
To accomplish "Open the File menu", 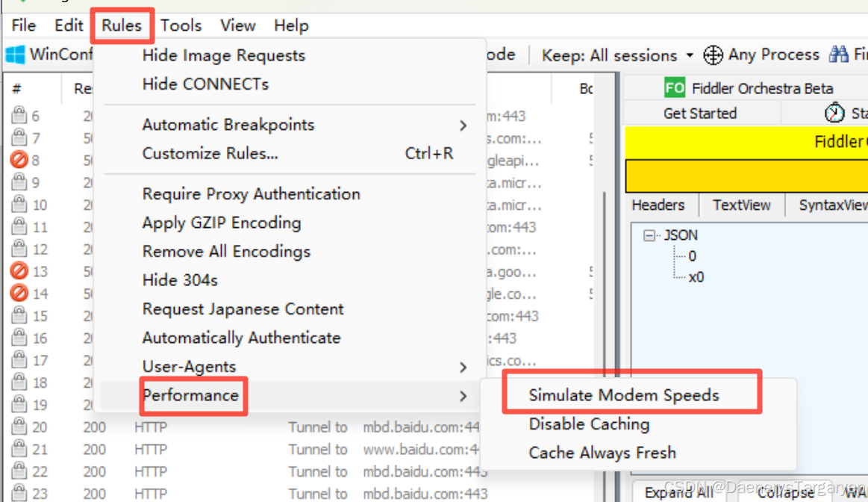I will pyautogui.click(x=23, y=25).
